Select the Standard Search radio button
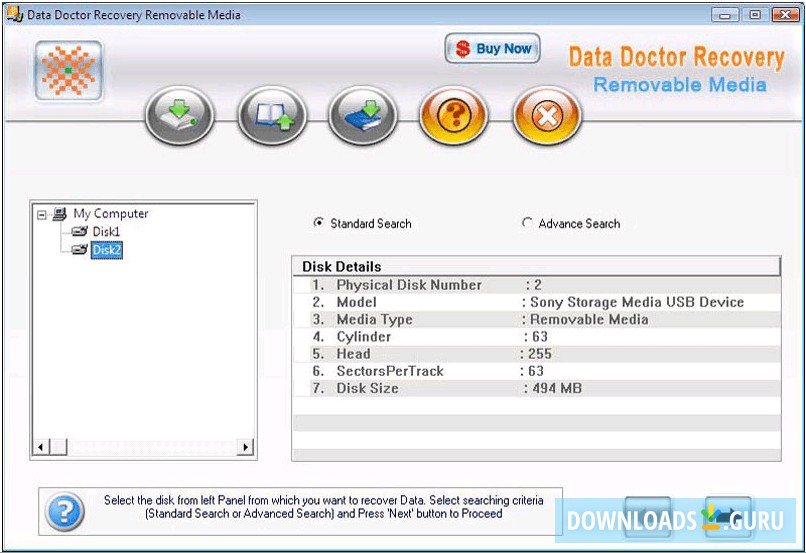 coord(319,223)
